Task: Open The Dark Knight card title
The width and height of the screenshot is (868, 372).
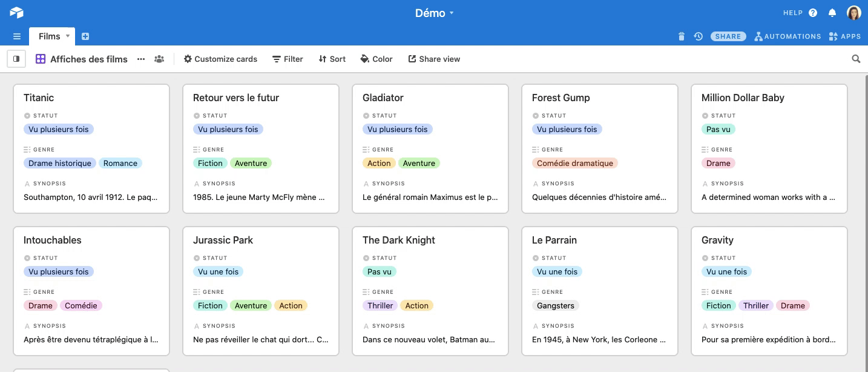Action: (399, 240)
